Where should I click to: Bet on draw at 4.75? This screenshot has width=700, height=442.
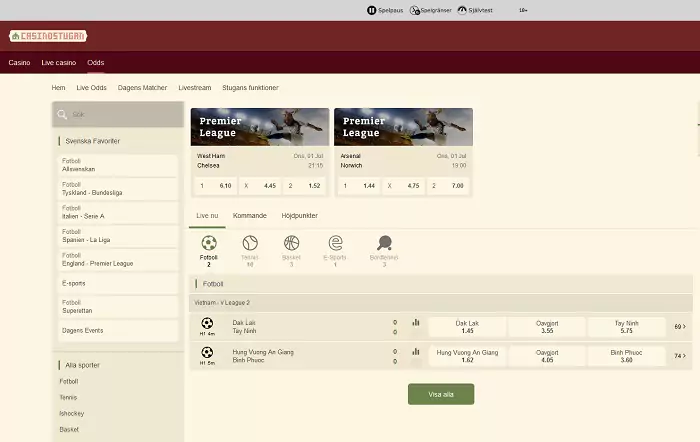pyautogui.click(x=403, y=186)
